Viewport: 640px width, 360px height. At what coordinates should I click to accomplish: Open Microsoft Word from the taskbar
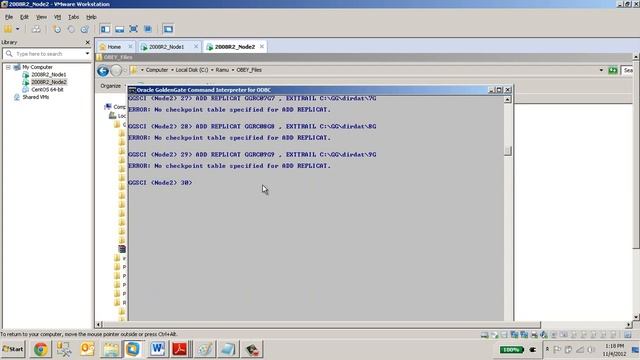pos(157,349)
